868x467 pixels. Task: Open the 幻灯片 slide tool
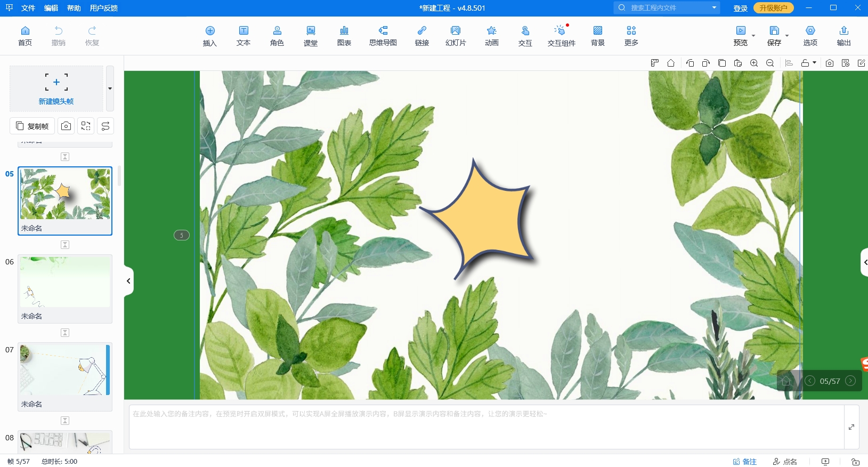pos(456,36)
